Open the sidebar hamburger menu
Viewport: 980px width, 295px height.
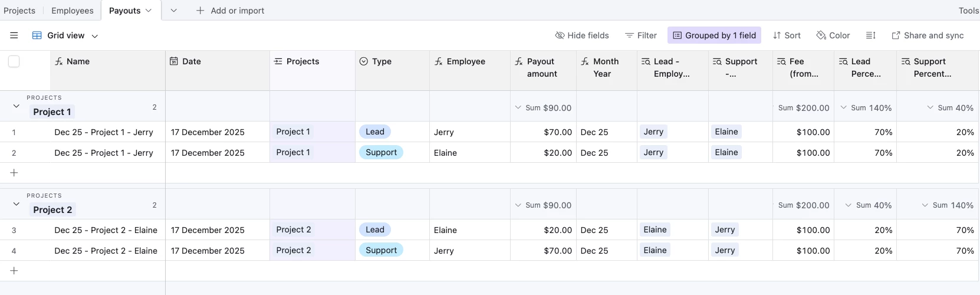(14, 35)
